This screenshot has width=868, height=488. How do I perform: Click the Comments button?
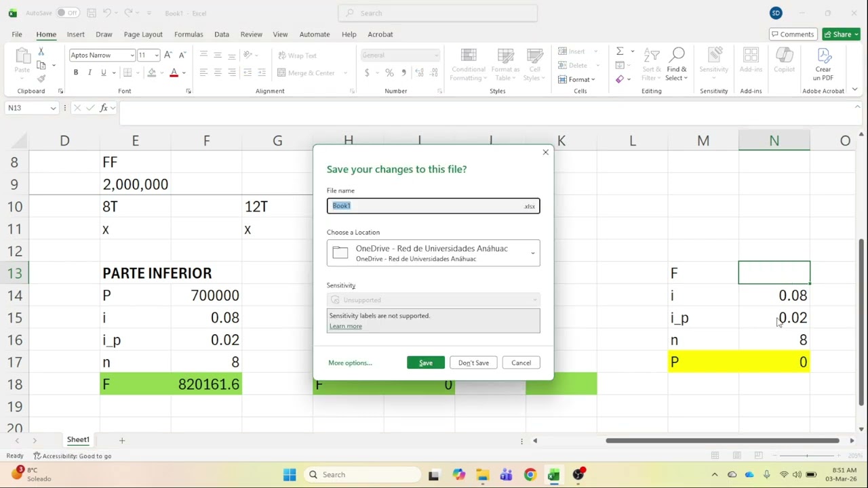tap(793, 34)
